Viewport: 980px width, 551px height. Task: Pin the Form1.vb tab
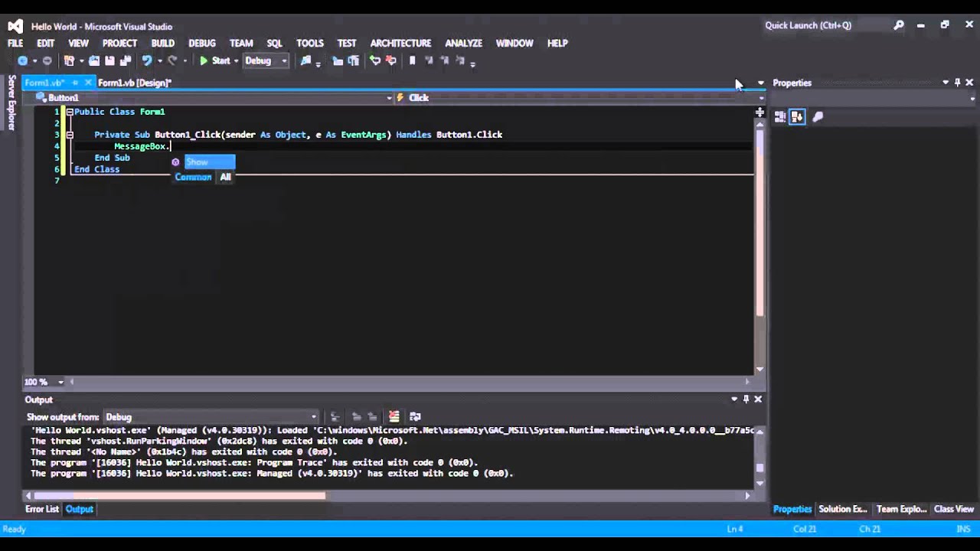(75, 83)
